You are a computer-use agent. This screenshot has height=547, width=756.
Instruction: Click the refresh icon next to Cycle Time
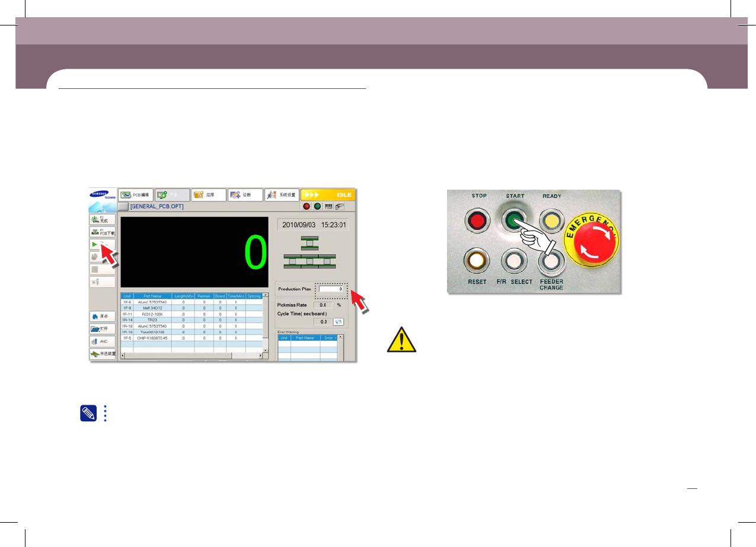(x=338, y=321)
